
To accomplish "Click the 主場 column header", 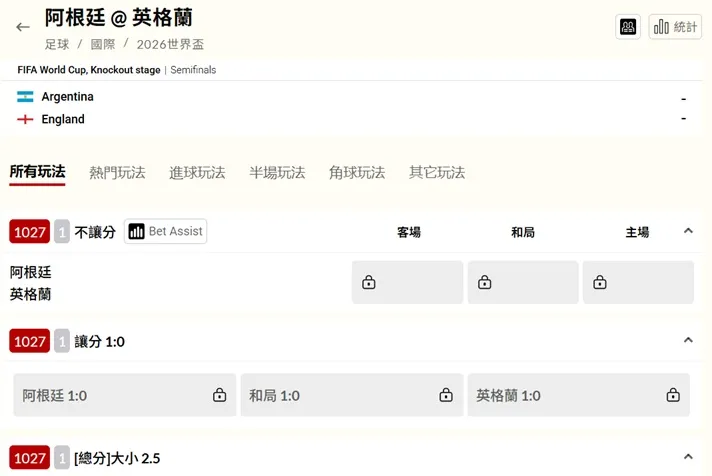I will pyautogui.click(x=638, y=233).
